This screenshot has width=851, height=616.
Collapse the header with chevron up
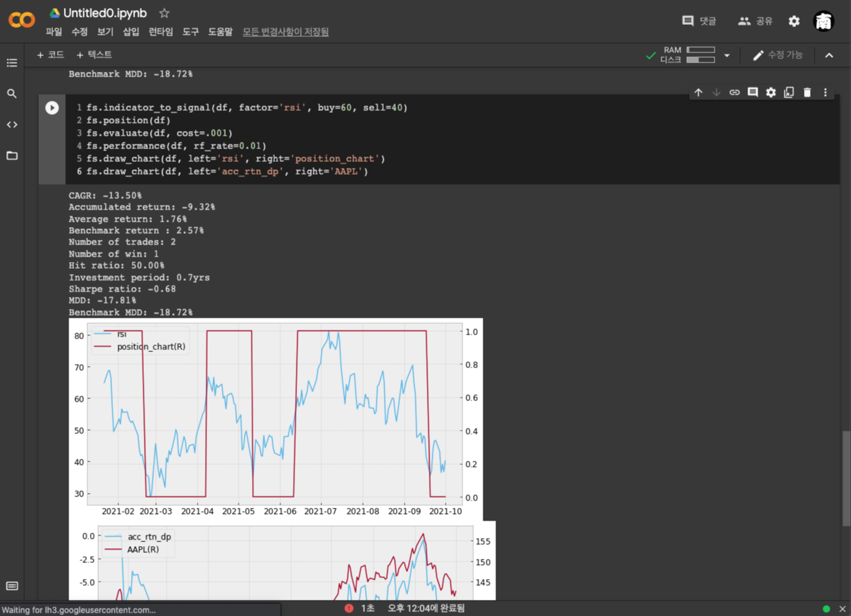pos(829,55)
